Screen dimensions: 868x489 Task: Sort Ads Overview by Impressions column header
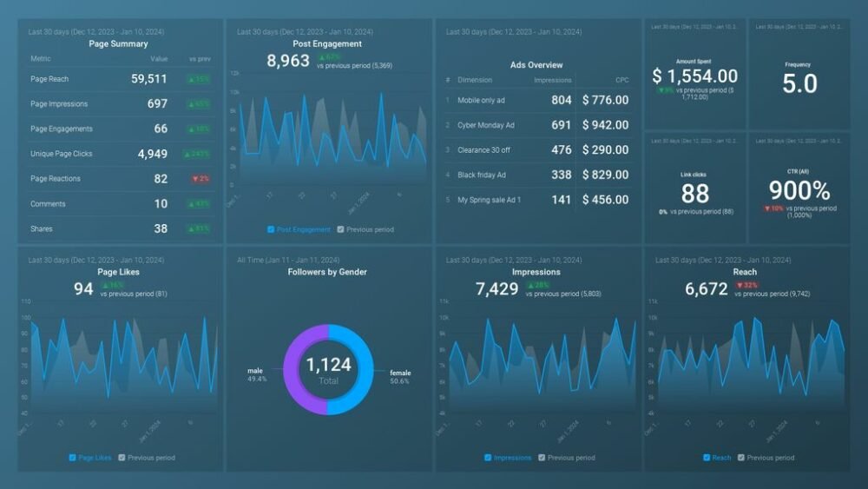[x=552, y=80]
